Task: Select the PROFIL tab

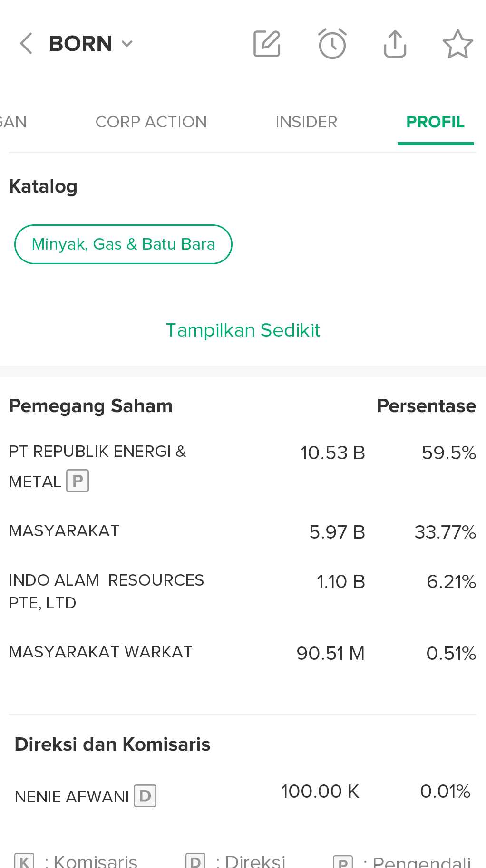Action: pos(435,122)
